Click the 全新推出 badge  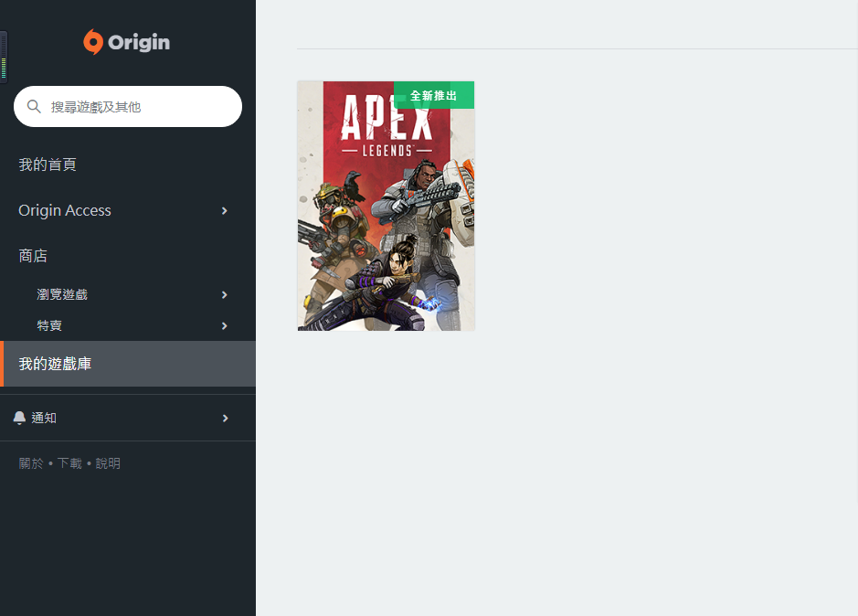[x=434, y=95]
